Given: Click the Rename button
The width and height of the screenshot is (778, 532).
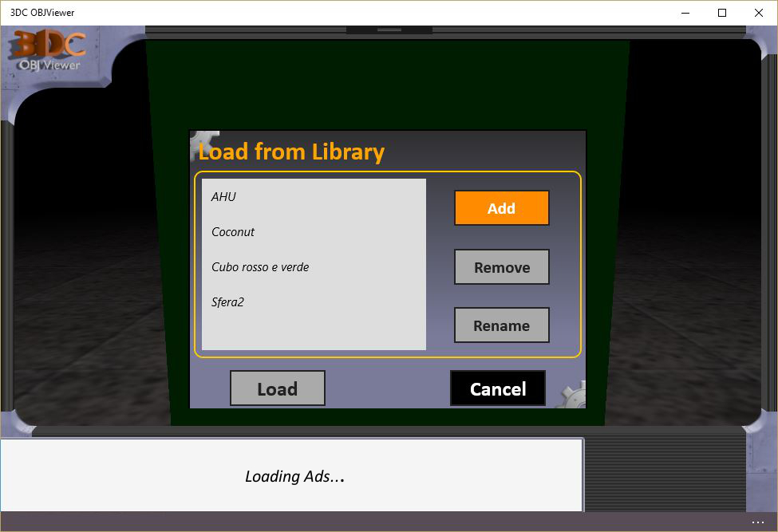Looking at the screenshot, I should [501, 325].
